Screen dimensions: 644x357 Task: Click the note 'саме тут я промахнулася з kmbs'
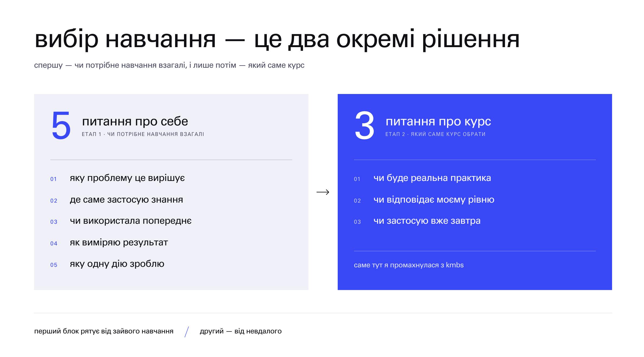(x=409, y=265)
